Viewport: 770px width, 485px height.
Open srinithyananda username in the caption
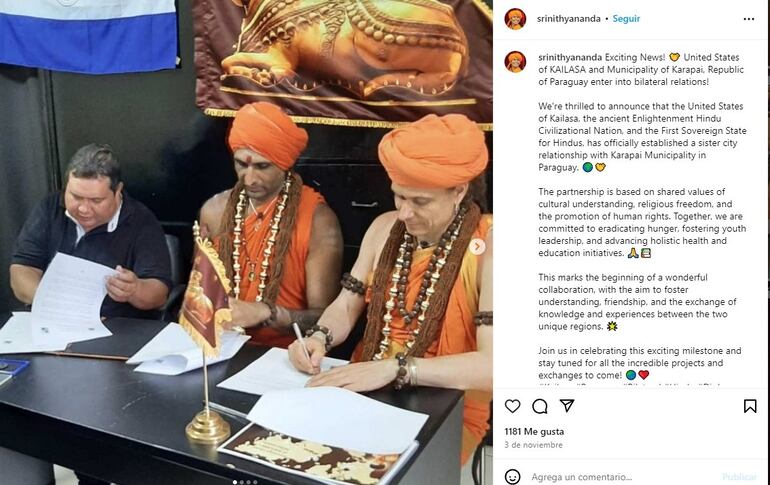(x=570, y=57)
